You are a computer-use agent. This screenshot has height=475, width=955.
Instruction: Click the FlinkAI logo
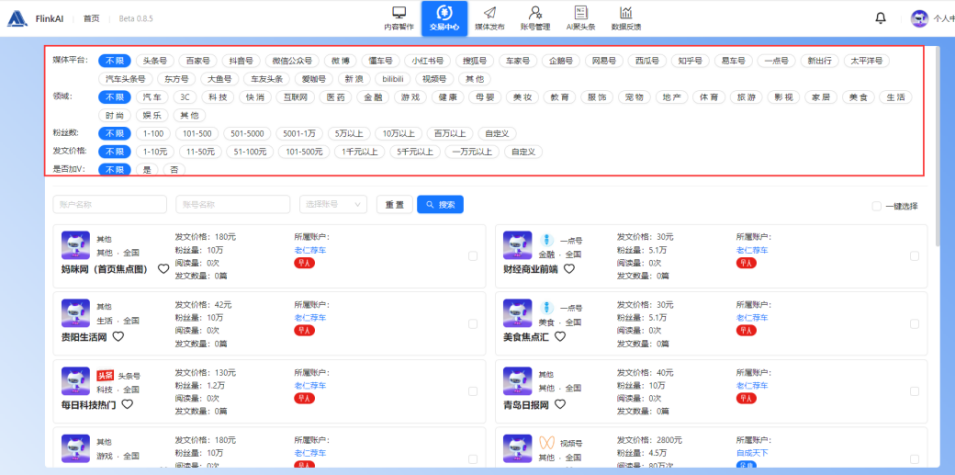[18, 18]
